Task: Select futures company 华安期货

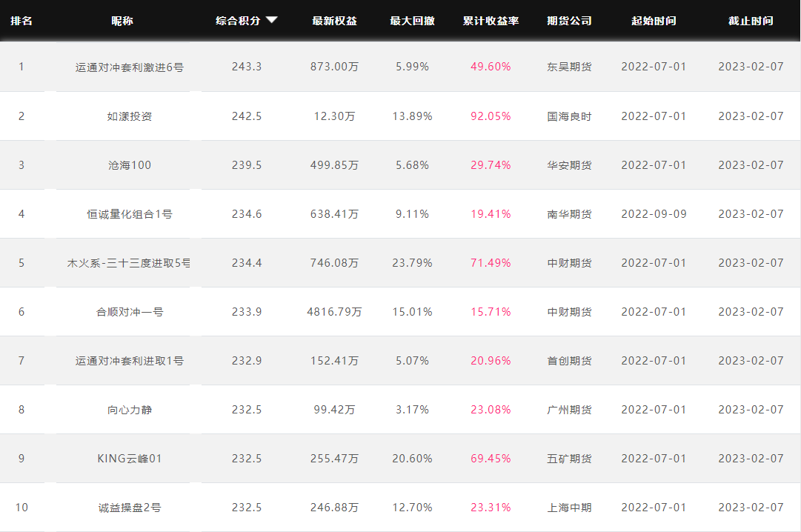Action: coord(569,165)
